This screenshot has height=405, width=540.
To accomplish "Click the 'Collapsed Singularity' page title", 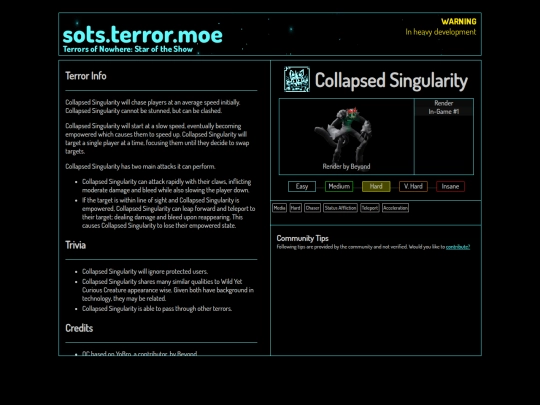I will pos(391,81).
